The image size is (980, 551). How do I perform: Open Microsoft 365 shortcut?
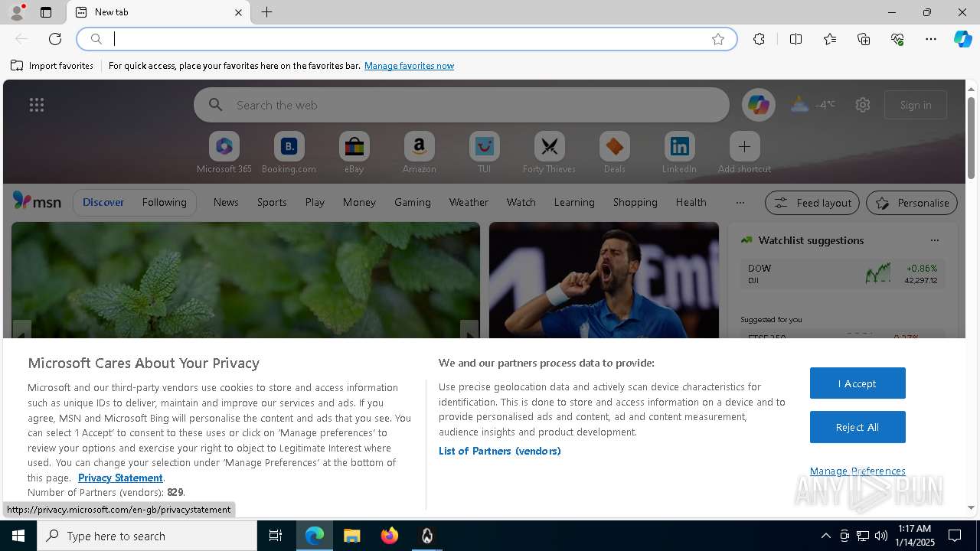pos(224,153)
